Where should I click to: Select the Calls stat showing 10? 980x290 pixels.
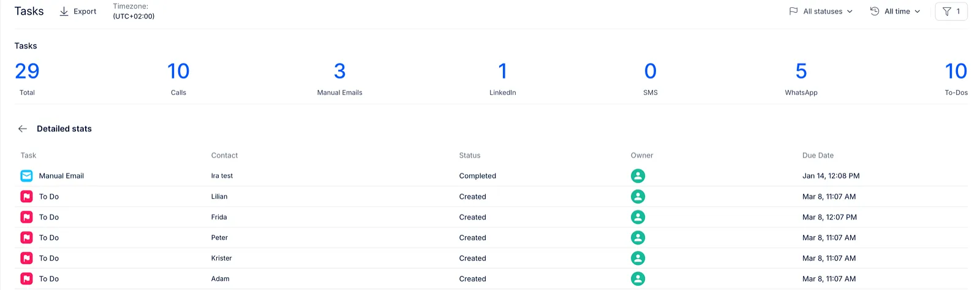(178, 78)
